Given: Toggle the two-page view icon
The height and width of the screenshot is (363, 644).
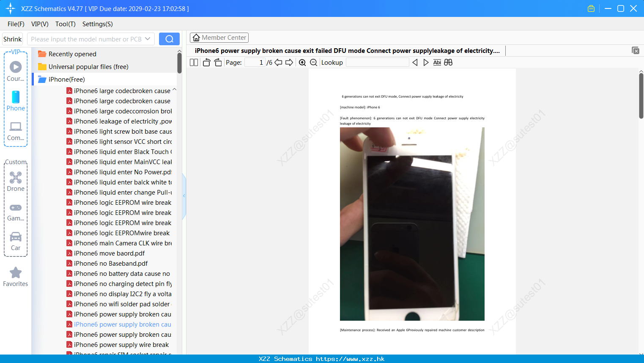Looking at the screenshot, I should coord(194,63).
